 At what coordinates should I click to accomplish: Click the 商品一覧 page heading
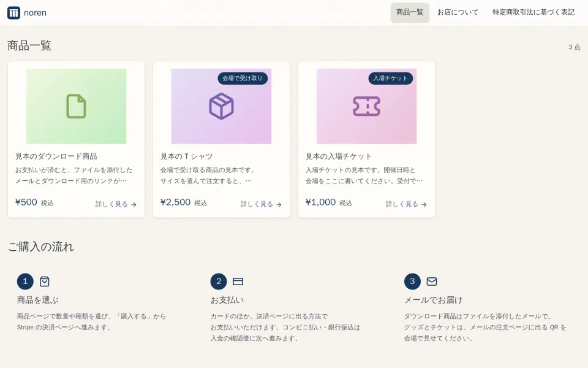[x=29, y=45]
